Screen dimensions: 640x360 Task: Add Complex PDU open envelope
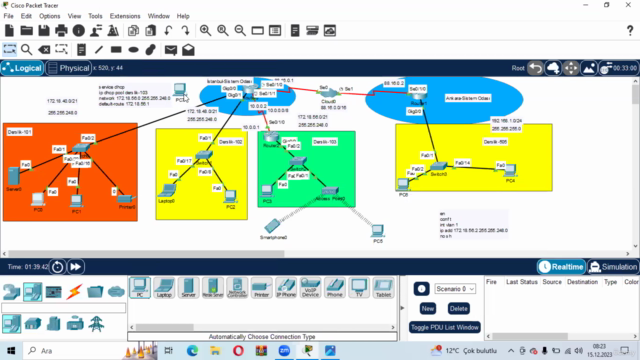pyautogui.click(x=188, y=50)
